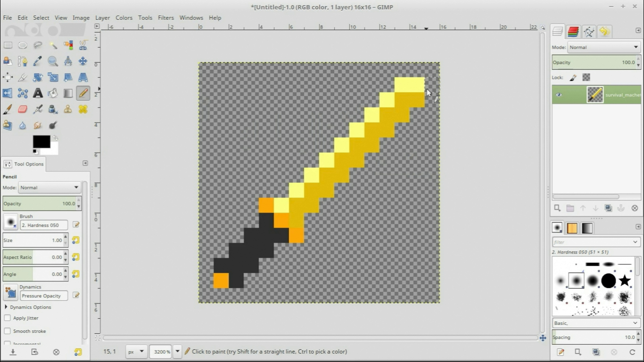Enable the Smooth stroke checkbox
Screen dimensions: 644x362
click(x=8, y=331)
